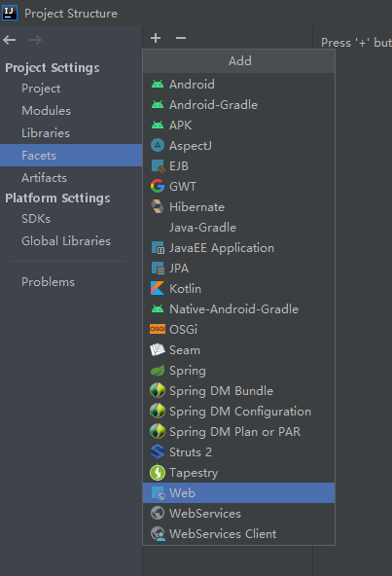Click the Tapestry green icon
This screenshot has width=392, height=576.
(x=158, y=473)
